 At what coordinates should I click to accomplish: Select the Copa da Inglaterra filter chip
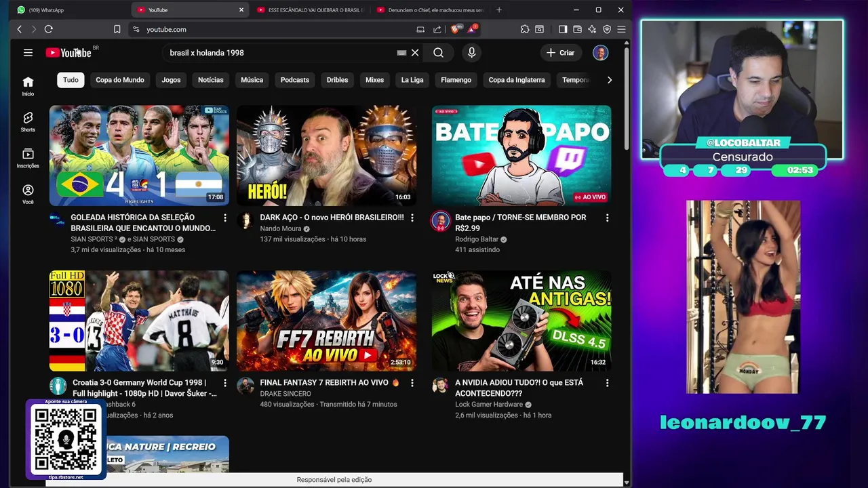point(517,80)
